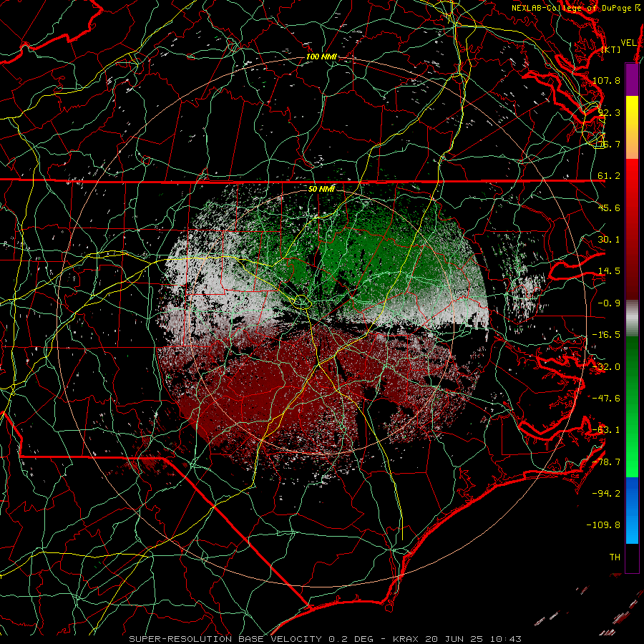644x644 pixels.
Task: Click the KRAX station identifier
Action: tap(406, 639)
